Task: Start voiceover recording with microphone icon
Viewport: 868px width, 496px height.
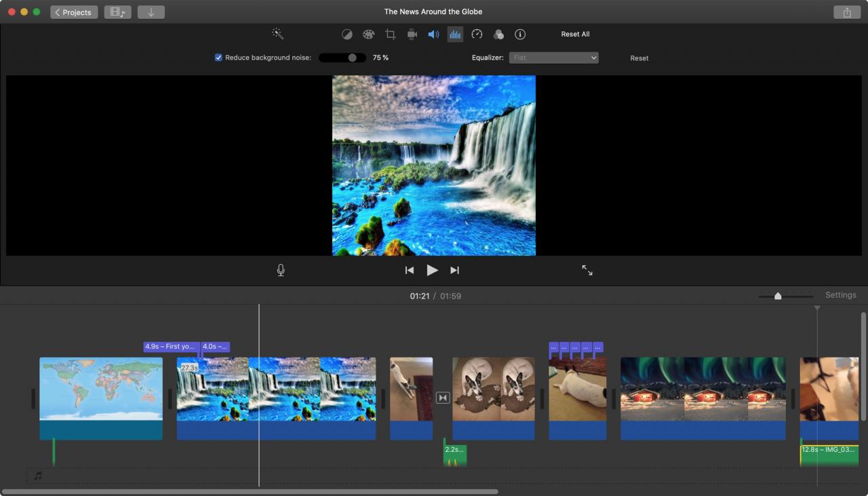Action: (281, 270)
